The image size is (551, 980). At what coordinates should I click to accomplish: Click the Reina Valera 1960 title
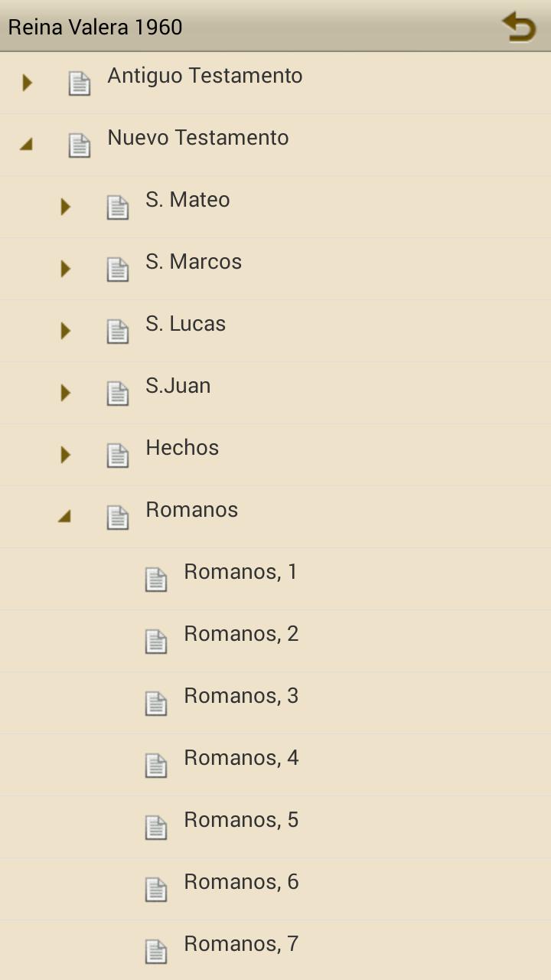tap(96, 28)
